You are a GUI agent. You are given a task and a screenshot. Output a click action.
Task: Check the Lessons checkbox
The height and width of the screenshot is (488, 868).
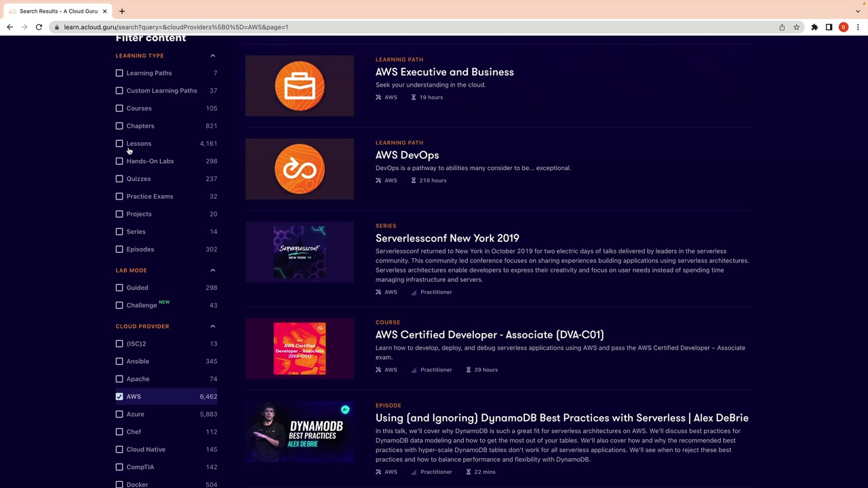(119, 144)
